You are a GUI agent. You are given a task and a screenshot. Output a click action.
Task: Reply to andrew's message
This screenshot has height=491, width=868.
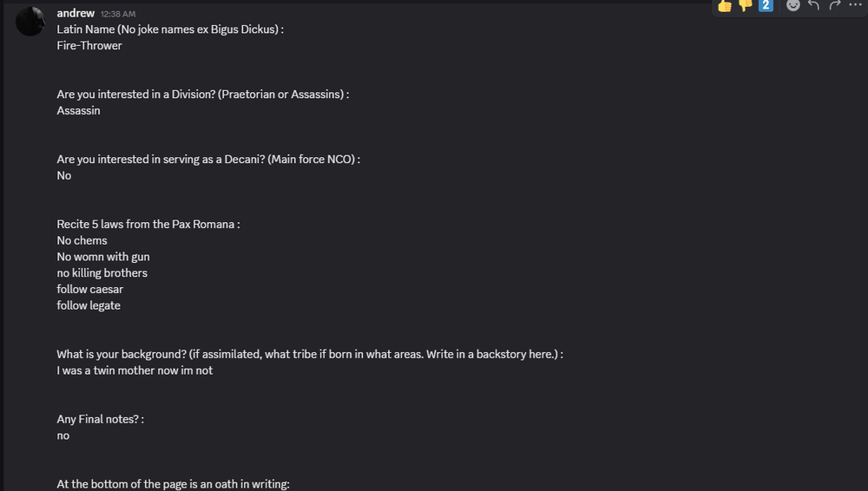point(814,5)
